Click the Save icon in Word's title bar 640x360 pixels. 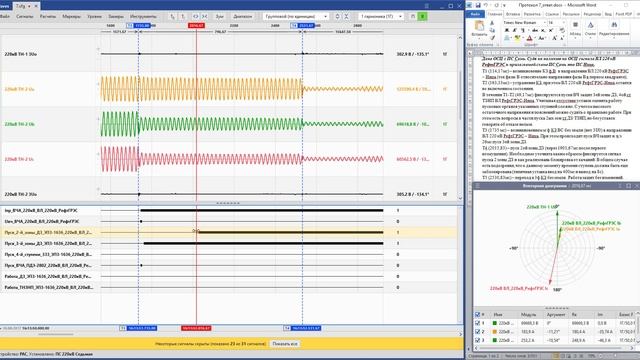click(x=478, y=5)
